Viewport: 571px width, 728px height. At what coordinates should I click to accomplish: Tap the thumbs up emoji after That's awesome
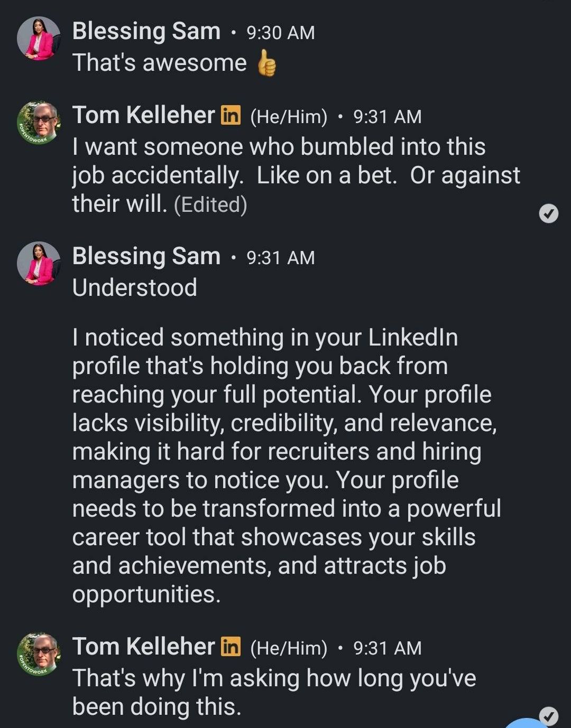point(266,63)
